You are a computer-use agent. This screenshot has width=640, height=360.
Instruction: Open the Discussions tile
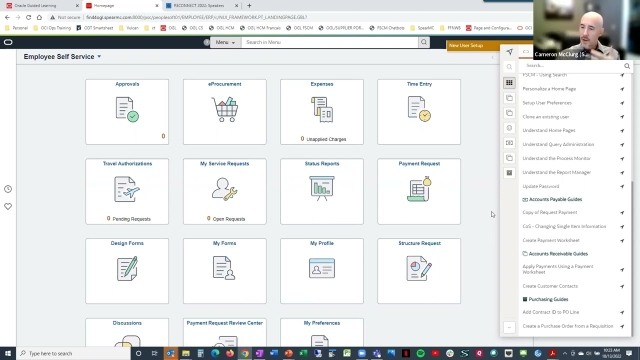[x=127, y=332]
